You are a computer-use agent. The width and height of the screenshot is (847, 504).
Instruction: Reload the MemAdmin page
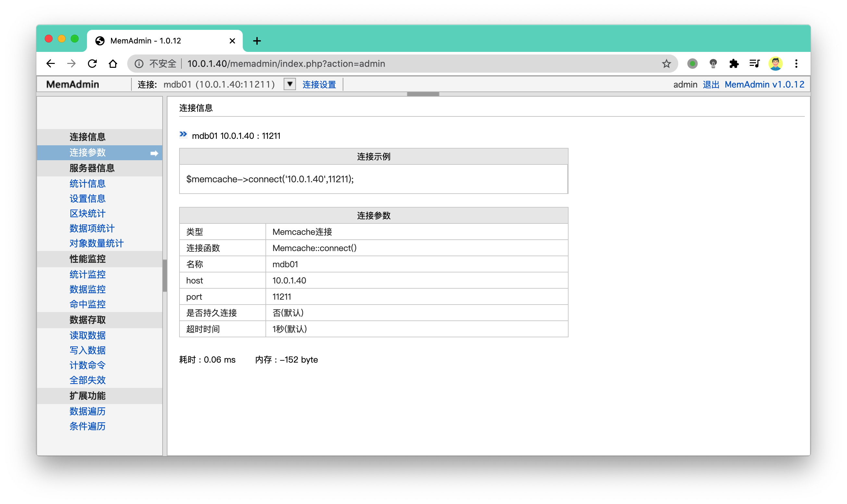[92, 64]
